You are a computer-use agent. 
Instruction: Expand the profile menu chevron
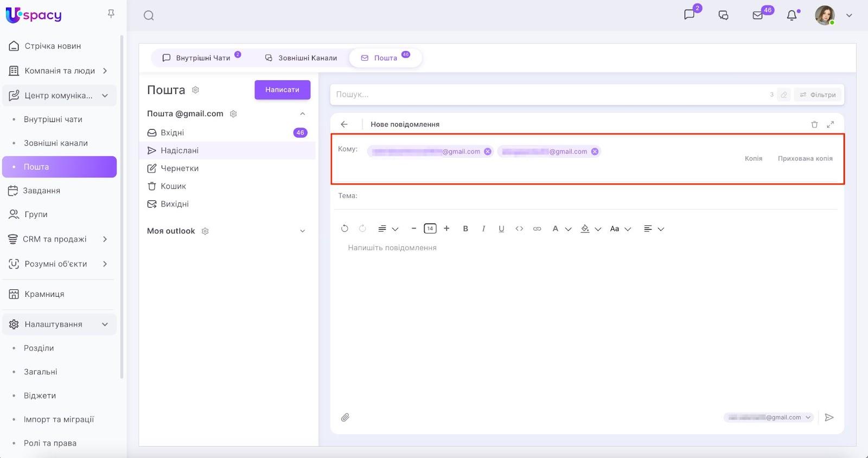pos(850,16)
